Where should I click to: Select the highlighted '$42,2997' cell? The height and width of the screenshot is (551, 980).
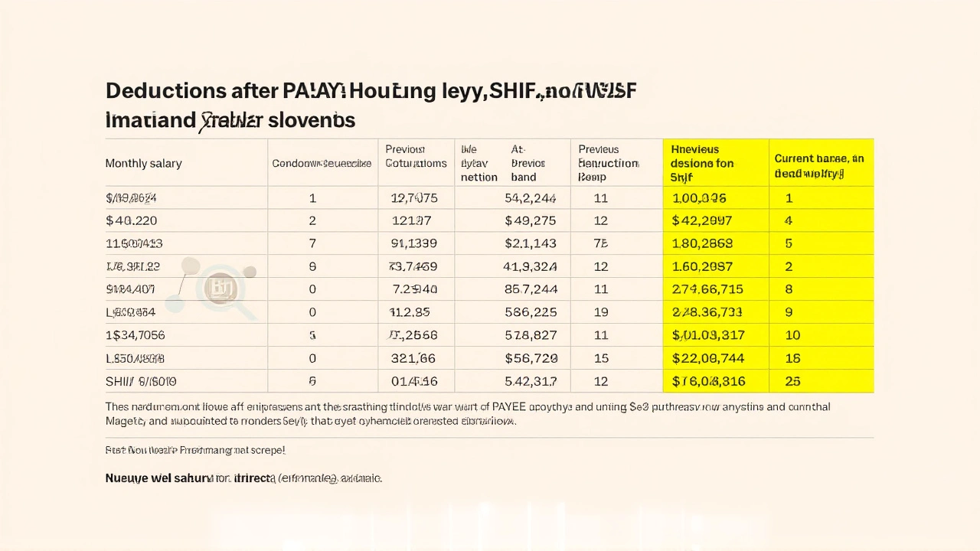[701, 220]
